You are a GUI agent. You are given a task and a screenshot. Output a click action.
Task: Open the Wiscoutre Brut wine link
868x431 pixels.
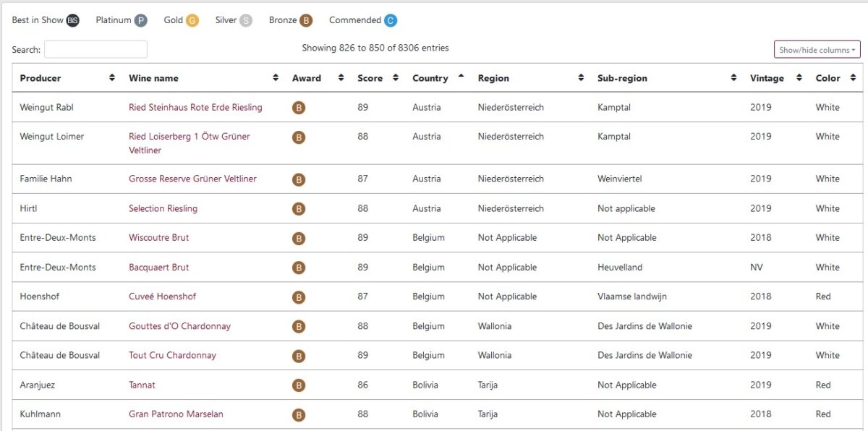[x=159, y=238]
